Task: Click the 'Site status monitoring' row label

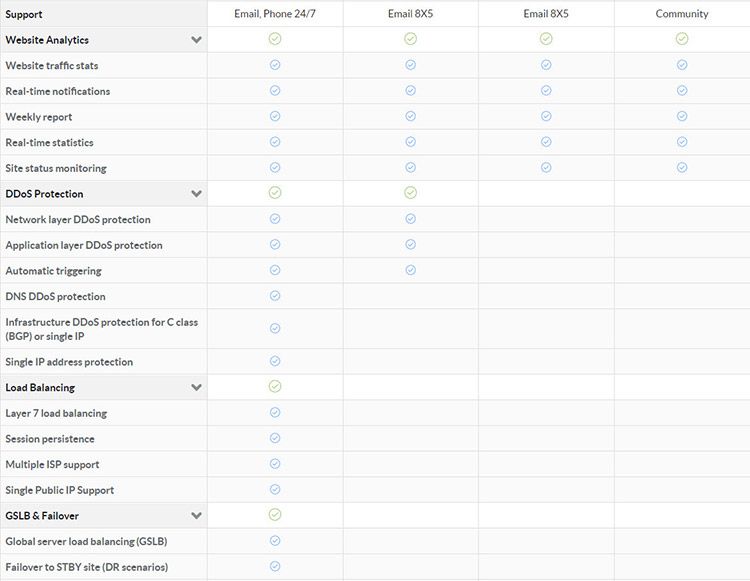Action: tap(56, 168)
